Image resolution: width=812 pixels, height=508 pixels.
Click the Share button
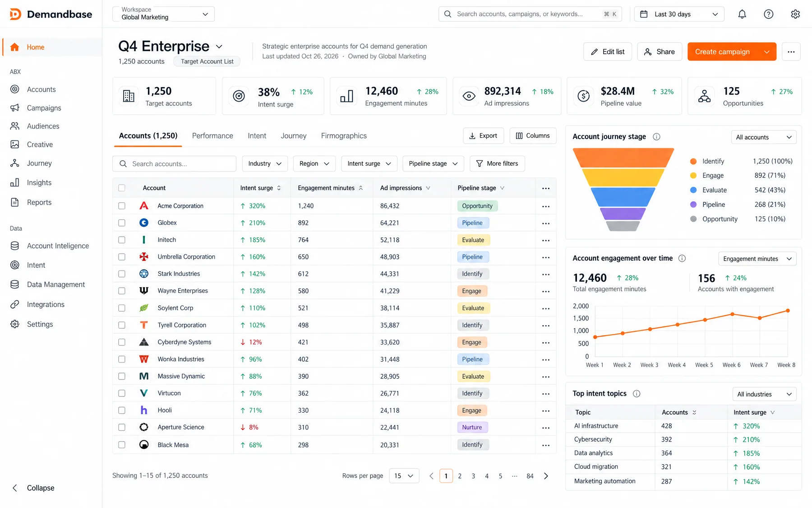coord(660,52)
